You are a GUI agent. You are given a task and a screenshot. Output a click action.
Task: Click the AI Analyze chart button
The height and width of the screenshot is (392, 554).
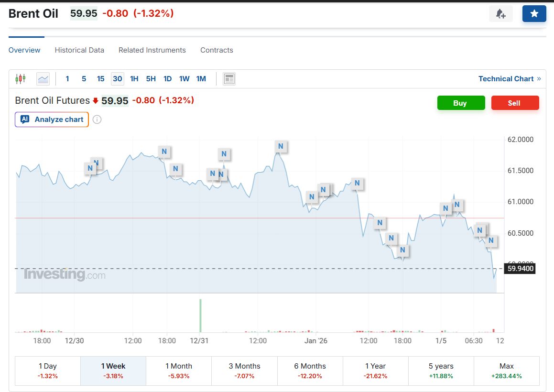click(x=52, y=120)
